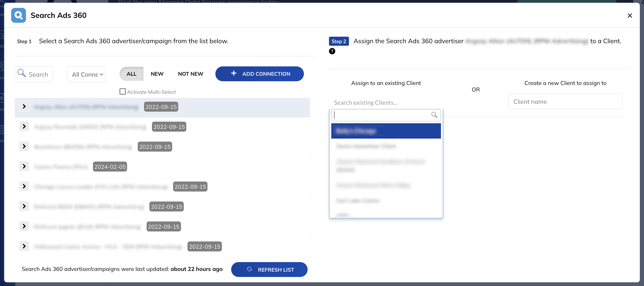This screenshot has height=286, width=644.
Task: Click 'Create a new Client to assign to' label
Action: tap(565, 83)
